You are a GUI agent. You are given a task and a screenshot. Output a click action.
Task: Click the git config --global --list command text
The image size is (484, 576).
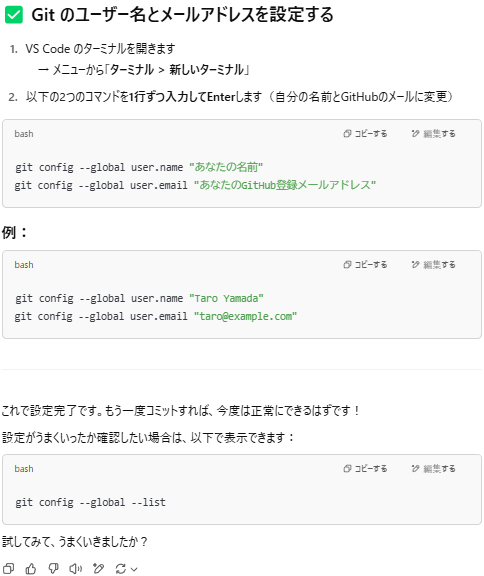(90, 502)
